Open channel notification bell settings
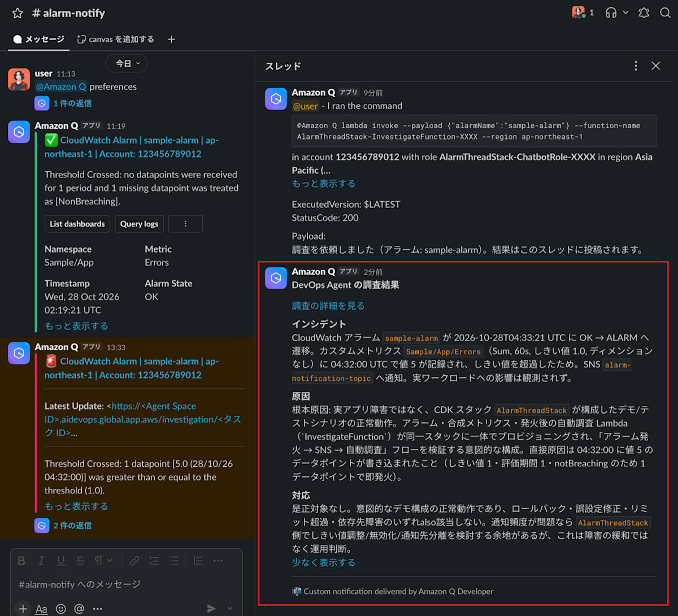Viewport: 678px width, 616px height. click(x=644, y=12)
